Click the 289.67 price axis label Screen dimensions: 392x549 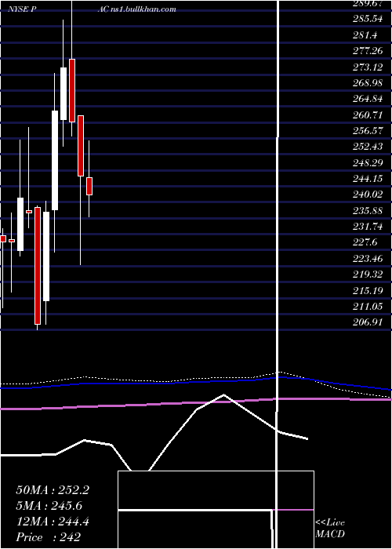(368, 3)
